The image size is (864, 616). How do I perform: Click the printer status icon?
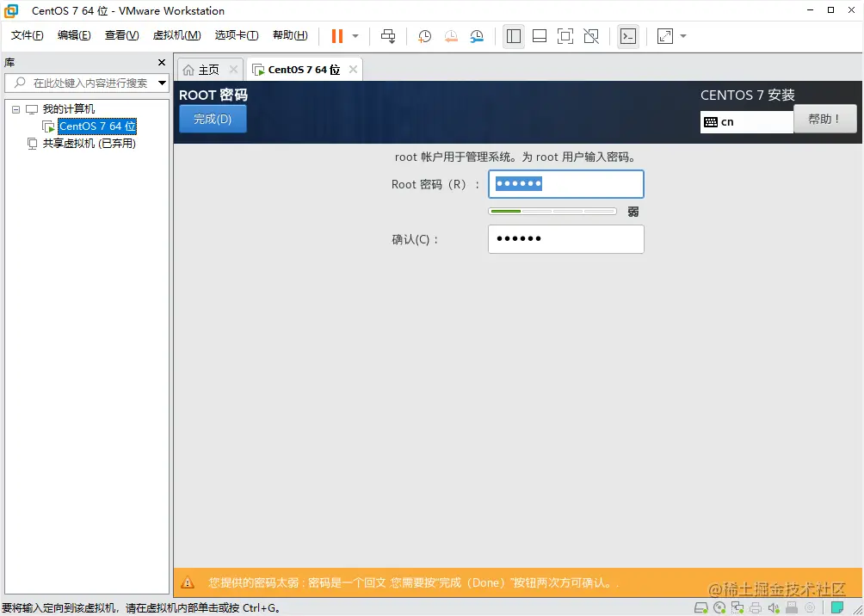pyautogui.click(x=756, y=608)
